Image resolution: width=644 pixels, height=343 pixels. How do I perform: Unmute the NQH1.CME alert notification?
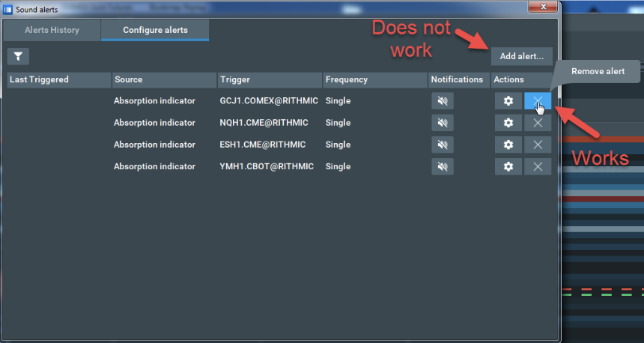click(443, 123)
